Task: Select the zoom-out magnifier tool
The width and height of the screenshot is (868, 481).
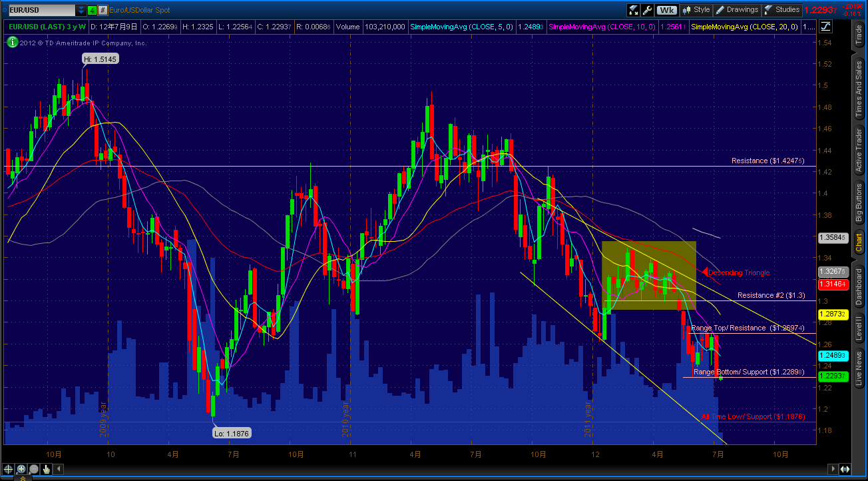Action: tap(33, 469)
